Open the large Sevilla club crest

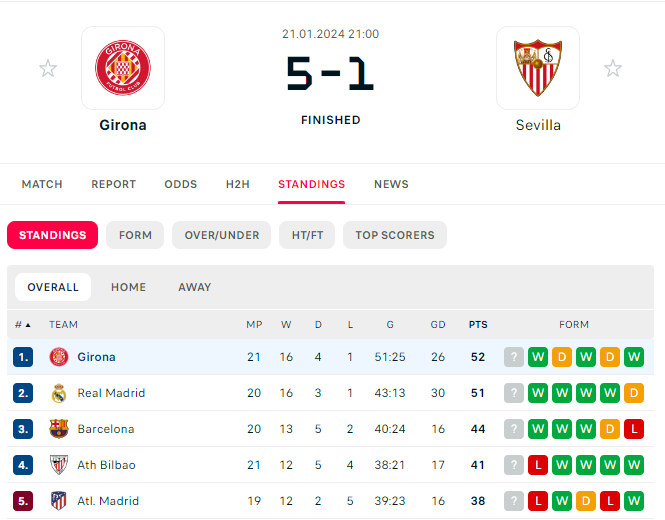(x=538, y=68)
